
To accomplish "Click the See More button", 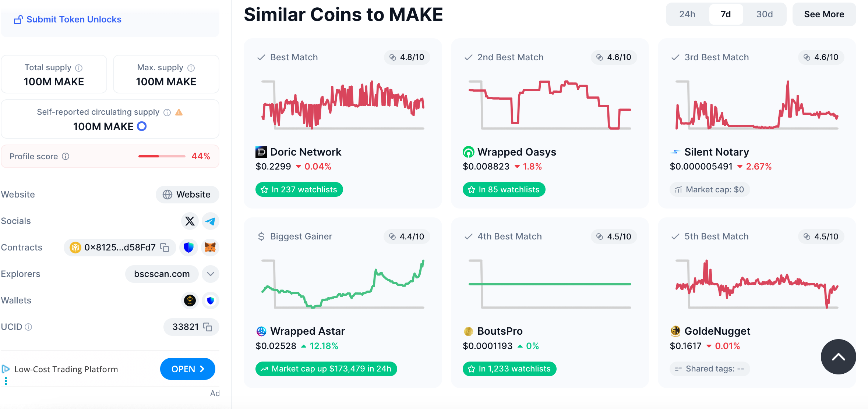I will (824, 14).
